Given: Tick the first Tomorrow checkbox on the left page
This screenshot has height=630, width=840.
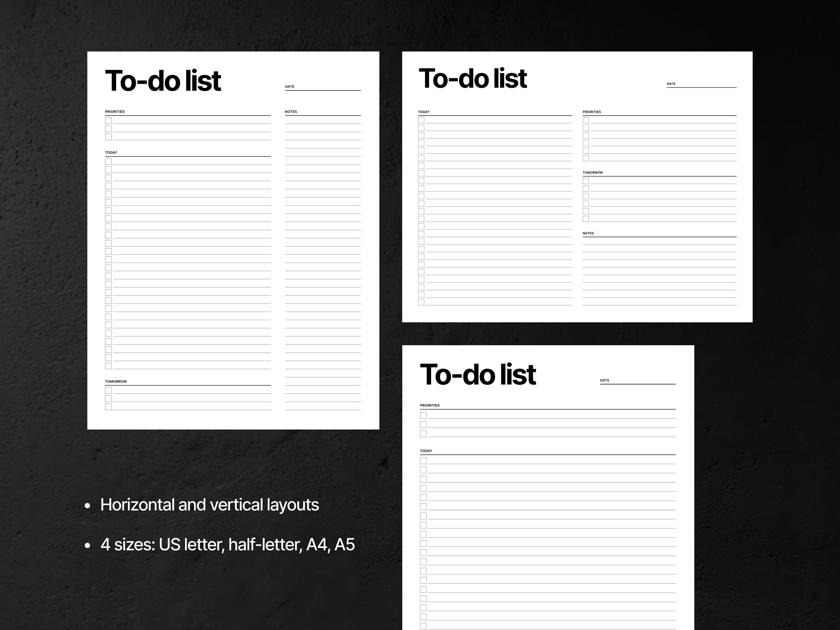Looking at the screenshot, I should coord(109,390).
